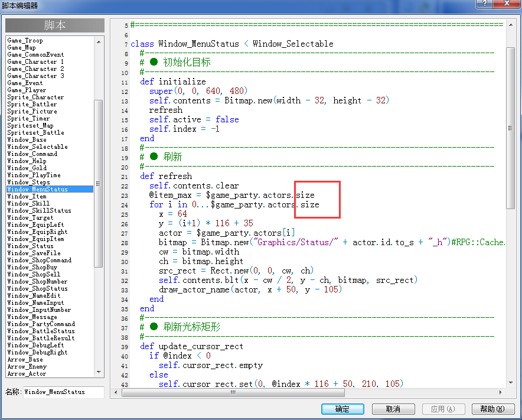
Task: Close the script editor window
Action: tap(507, 4)
